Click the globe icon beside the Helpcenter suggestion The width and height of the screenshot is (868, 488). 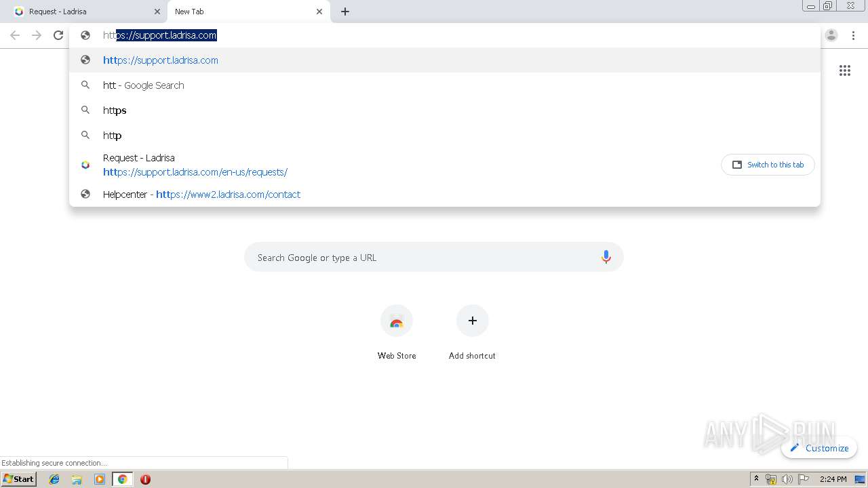click(x=85, y=194)
